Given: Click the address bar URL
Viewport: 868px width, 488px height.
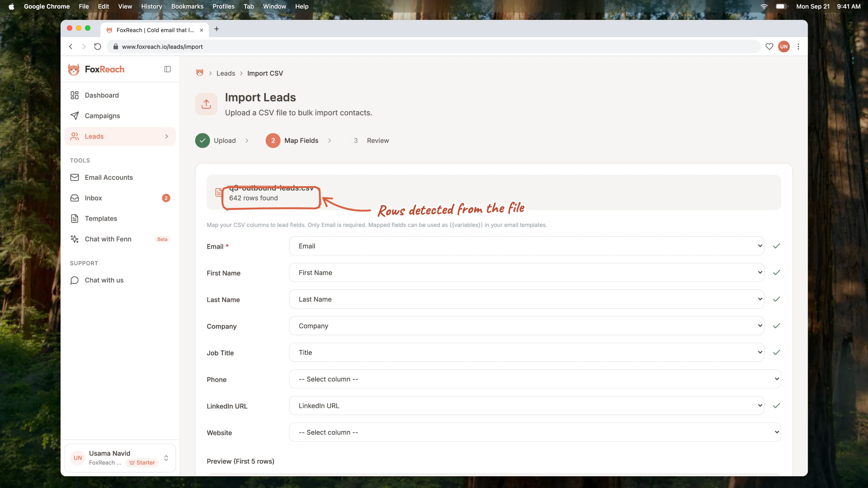Looking at the screenshot, I should [162, 47].
